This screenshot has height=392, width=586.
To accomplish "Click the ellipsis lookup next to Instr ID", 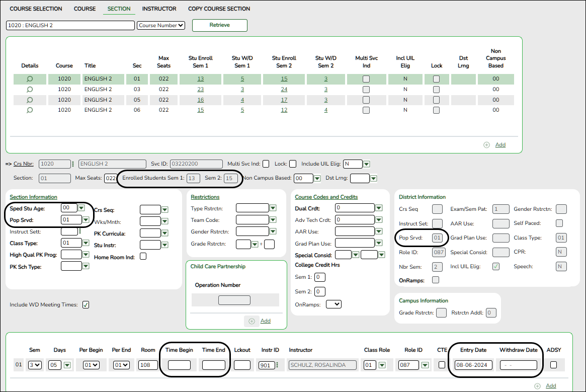I will pos(277,365).
